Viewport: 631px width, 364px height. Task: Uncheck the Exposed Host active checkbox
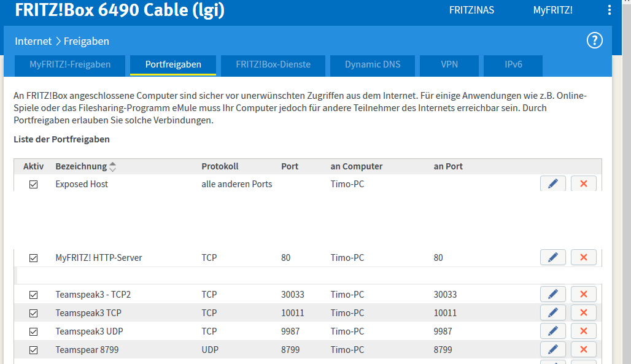pyautogui.click(x=34, y=184)
